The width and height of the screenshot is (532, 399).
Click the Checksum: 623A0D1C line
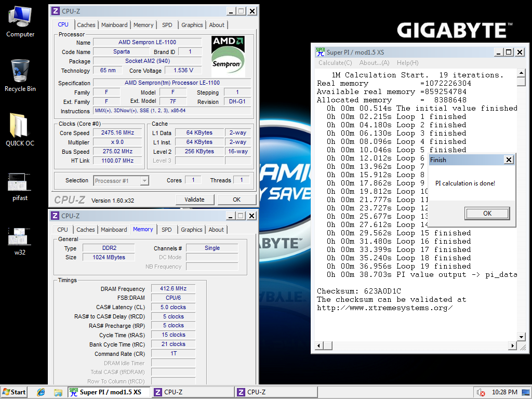(x=358, y=291)
